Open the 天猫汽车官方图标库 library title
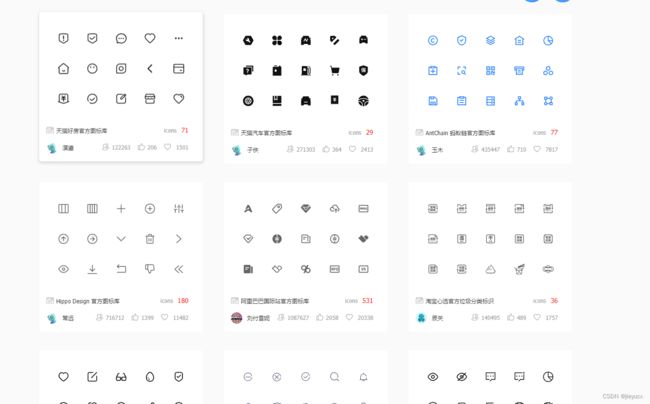650x404 pixels. (x=266, y=133)
